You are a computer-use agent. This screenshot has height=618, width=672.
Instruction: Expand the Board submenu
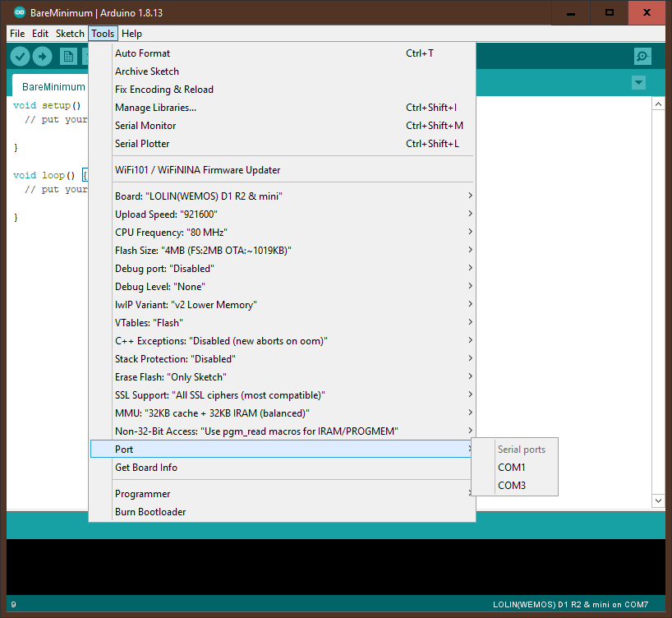[282, 196]
